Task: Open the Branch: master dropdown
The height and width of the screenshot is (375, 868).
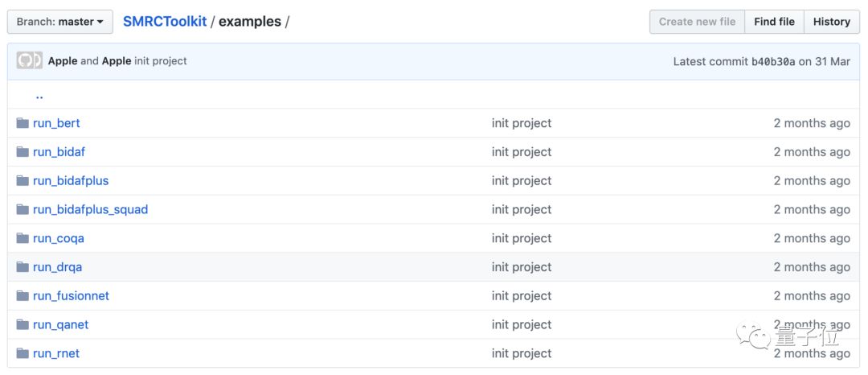Action: point(60,22)
